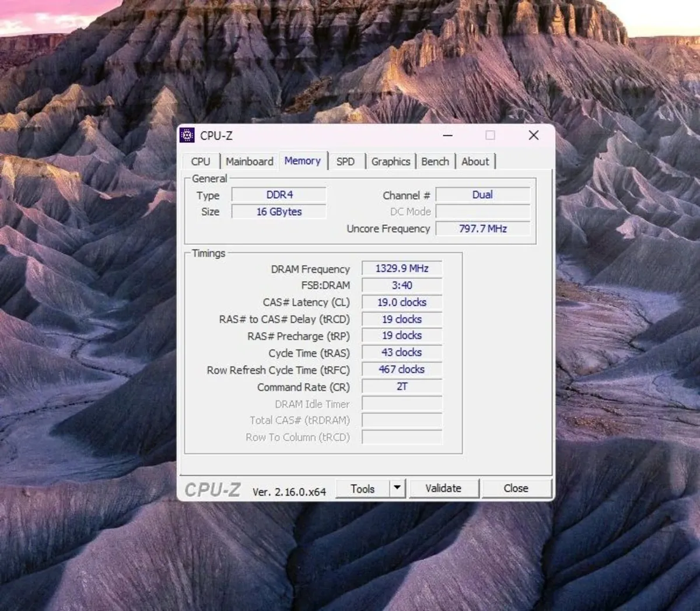
Task: Select the 16 GBytes size value
Action: click(279, 212)
